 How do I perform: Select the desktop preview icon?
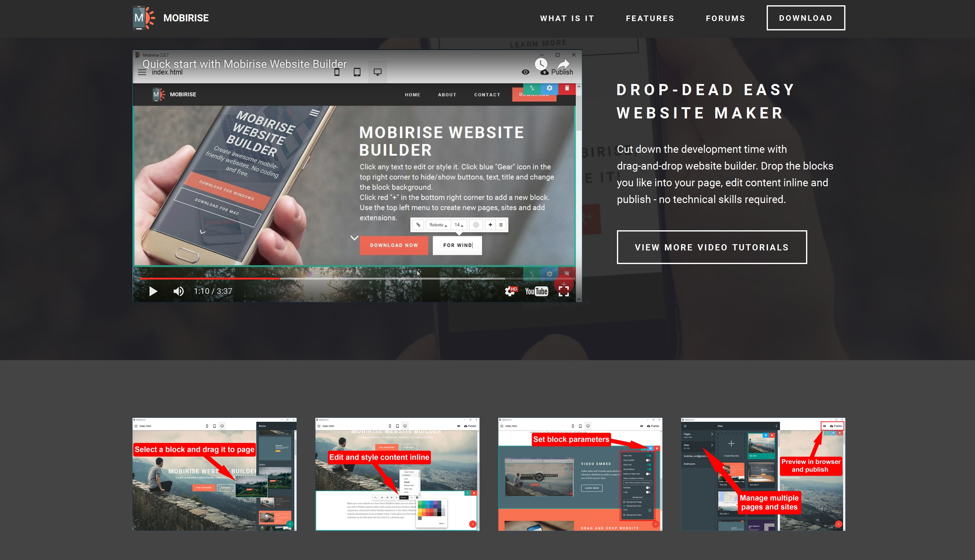pos(378,72)
